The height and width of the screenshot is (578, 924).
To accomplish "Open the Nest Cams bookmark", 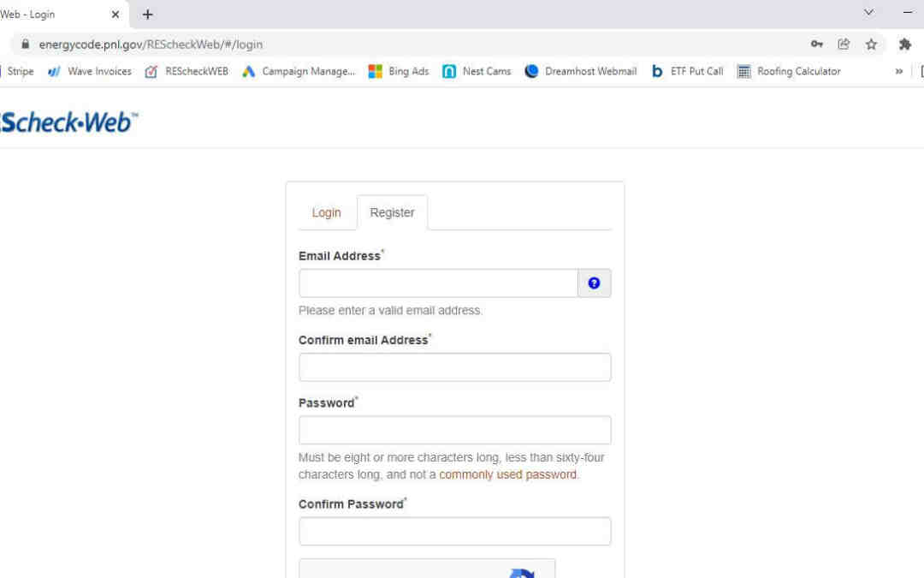I will 477,72.
